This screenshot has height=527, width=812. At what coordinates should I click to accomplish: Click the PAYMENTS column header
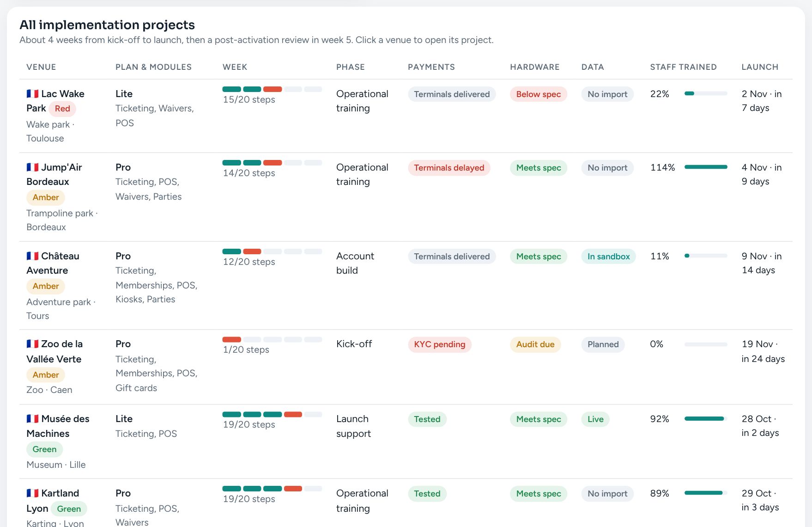click(x=431, y=67)
